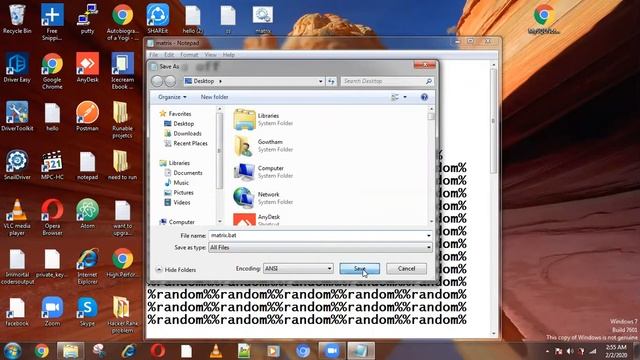Open Notepad View menu
Viewport: 640px width, 360px height.
click(x=210, y=55)
